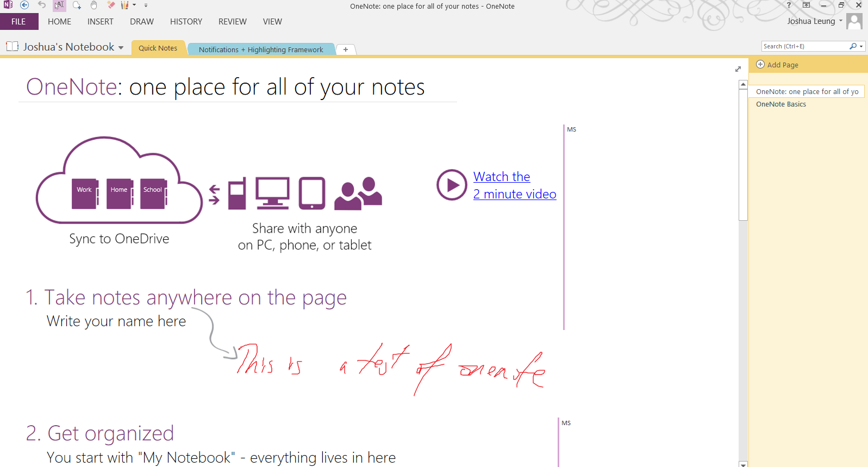Click the OneNote application icon in title bar

[x=8, y=5]
